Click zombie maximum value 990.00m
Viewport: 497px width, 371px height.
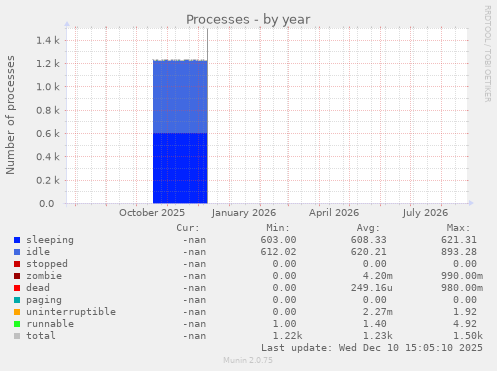point(462,276)
